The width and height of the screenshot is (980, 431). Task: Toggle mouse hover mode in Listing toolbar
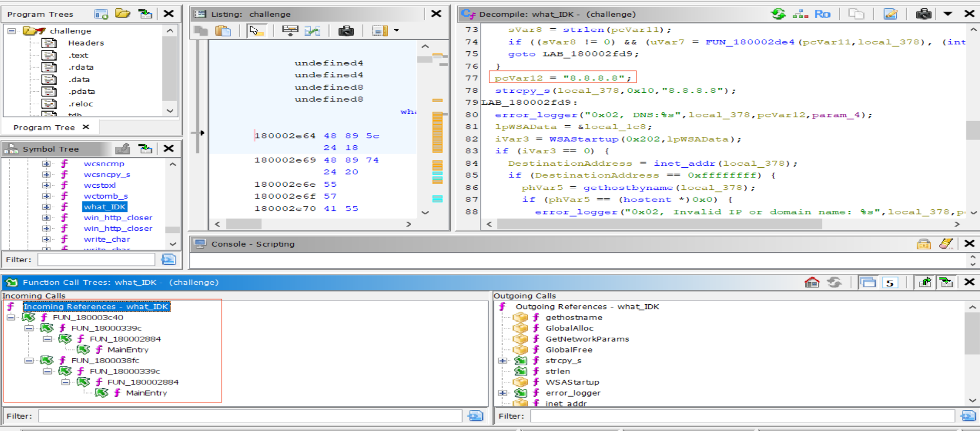(256, 31)
